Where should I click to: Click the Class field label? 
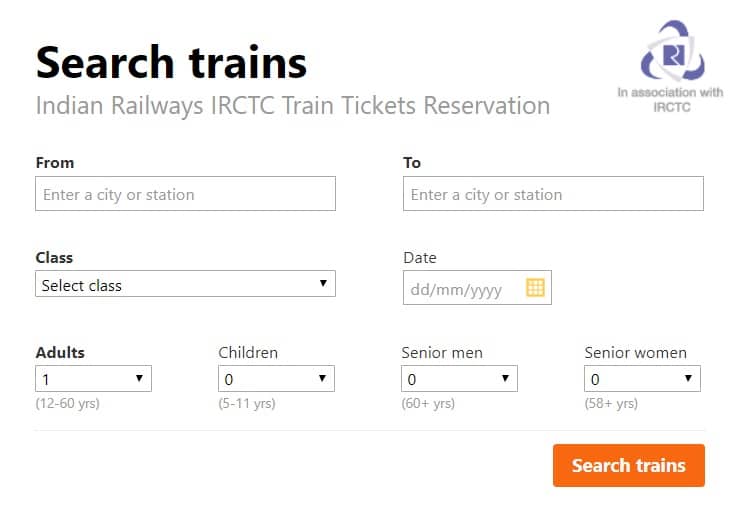click(54, 257)
